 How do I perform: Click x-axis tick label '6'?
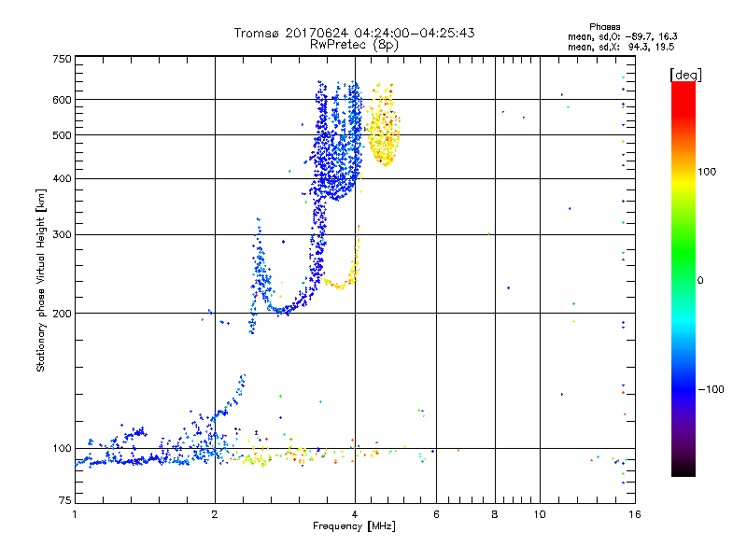436,514
